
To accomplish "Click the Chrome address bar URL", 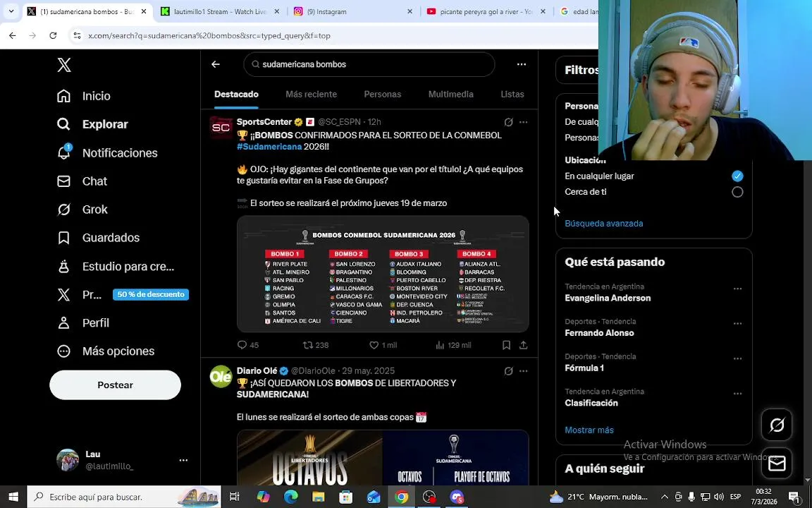I will tap(209, 36).
